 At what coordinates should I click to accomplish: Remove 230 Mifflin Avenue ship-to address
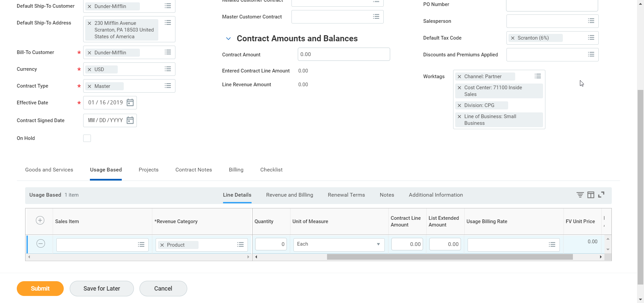90,23
